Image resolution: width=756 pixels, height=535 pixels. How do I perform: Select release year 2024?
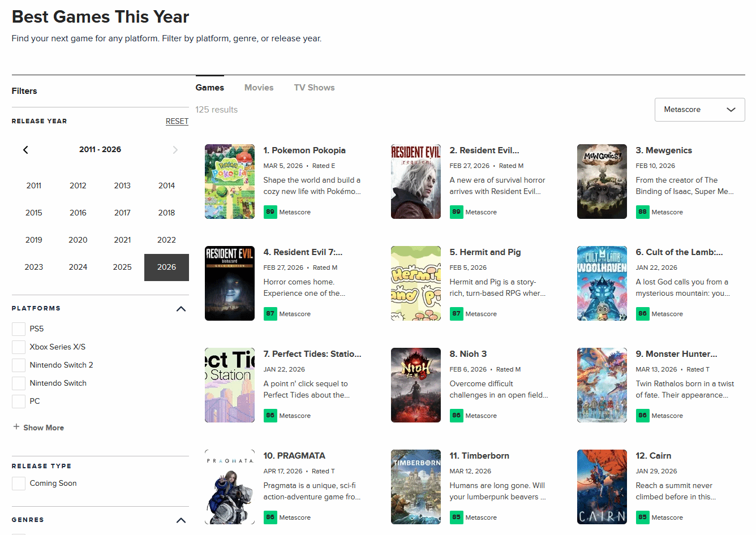78,267
